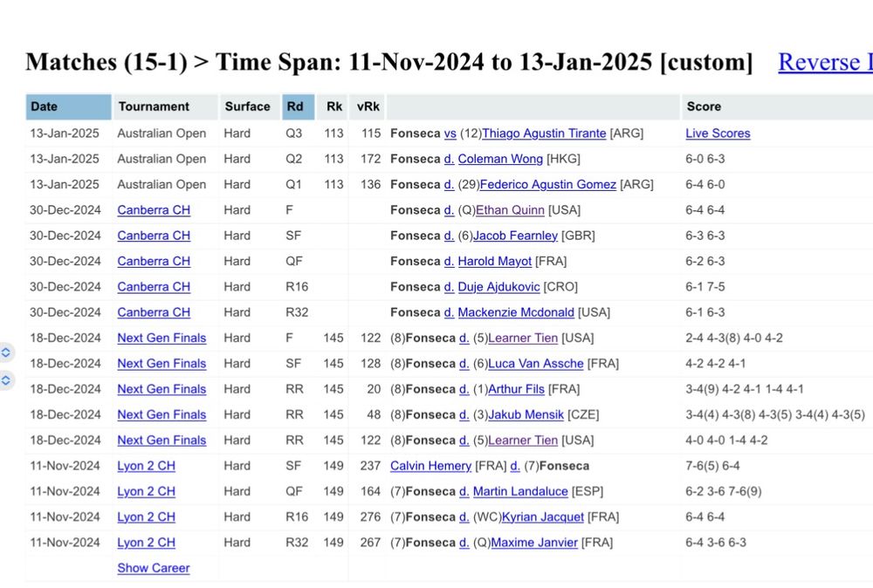Sort the table by the Date column header
This screenshot has width=873, height=588.
[x=68, y=106]
